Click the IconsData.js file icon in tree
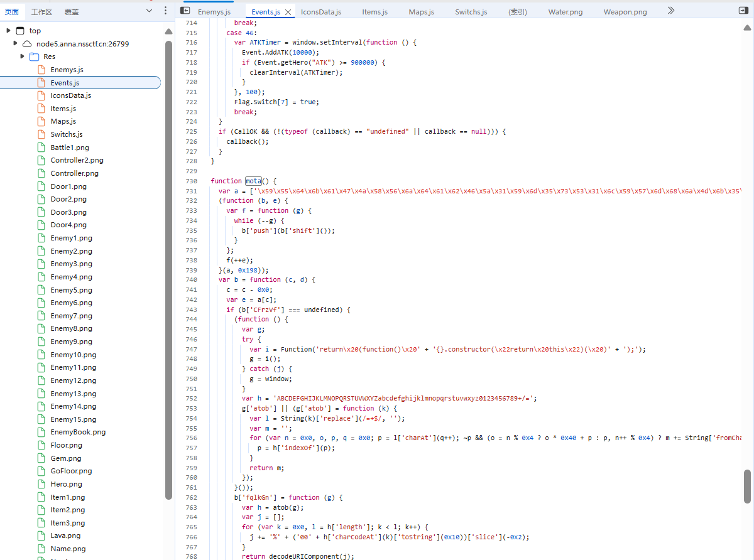 click(x=41, y=95)
